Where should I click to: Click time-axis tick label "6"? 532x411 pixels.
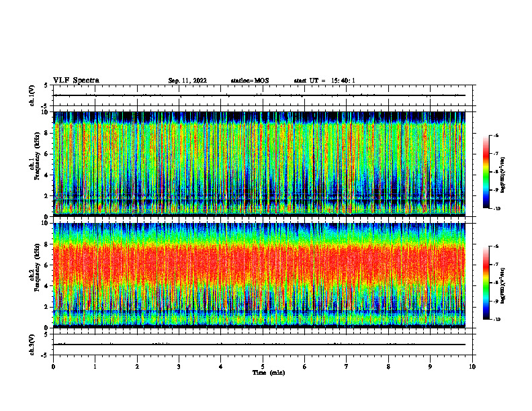point(305,367)
